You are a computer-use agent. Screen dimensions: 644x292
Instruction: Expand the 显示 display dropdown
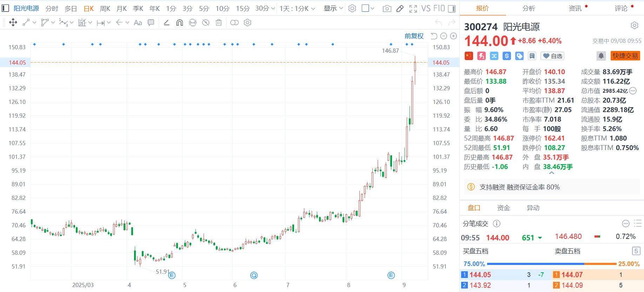click(333, 8)
